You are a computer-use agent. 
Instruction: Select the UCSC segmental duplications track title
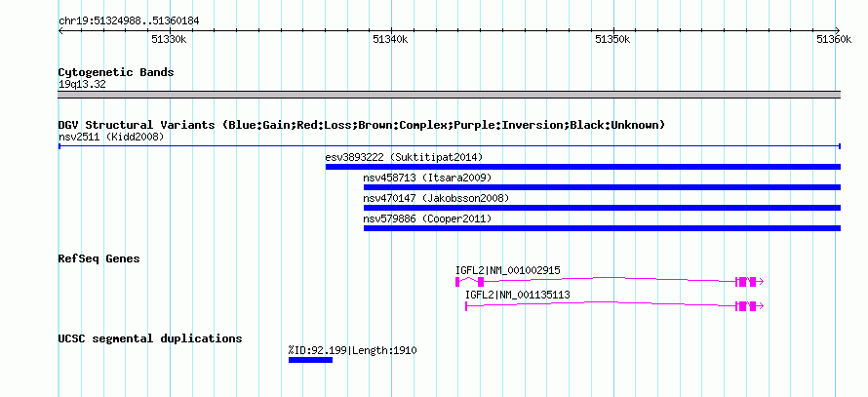point(150,338)
